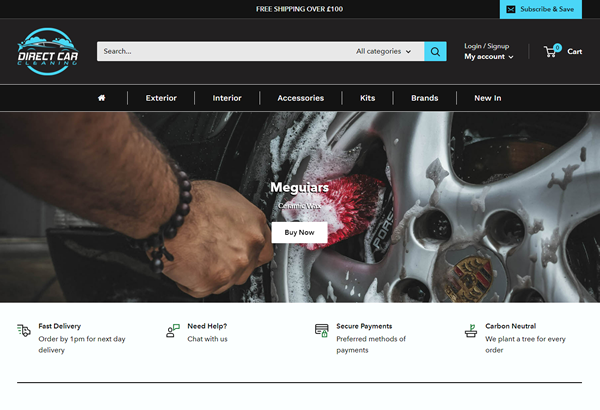Click the Login / Signup link
600x410 pixels.
(x=486, y=46)
